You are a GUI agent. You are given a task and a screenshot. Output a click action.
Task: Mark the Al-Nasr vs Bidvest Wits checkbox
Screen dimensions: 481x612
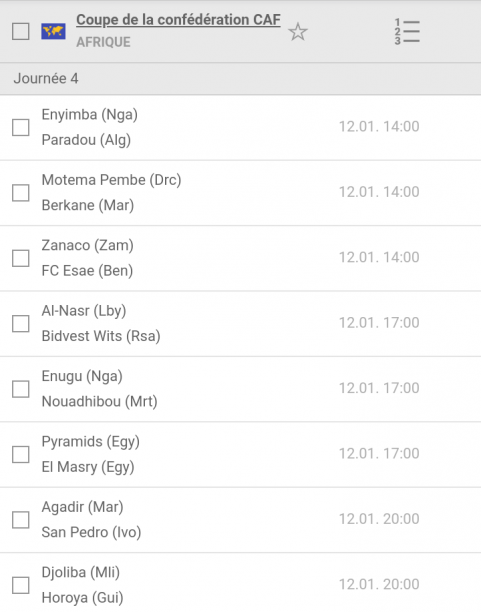click(x=21, y=324)
